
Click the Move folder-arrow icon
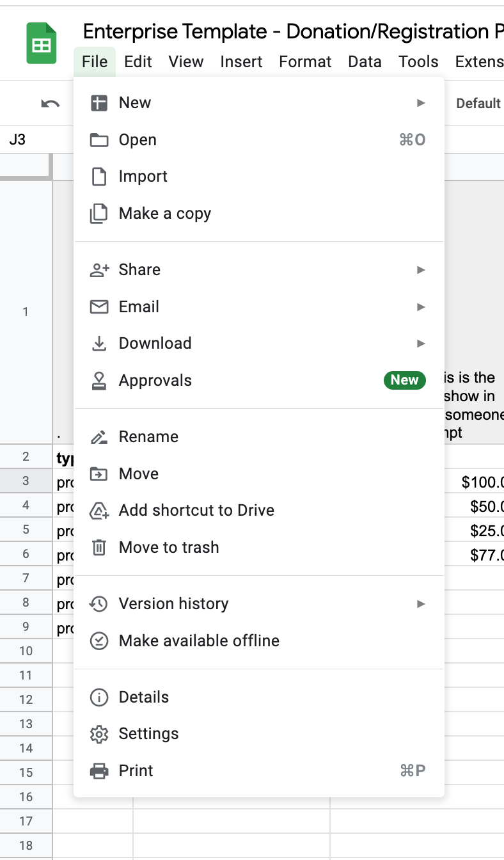[99, 474]
